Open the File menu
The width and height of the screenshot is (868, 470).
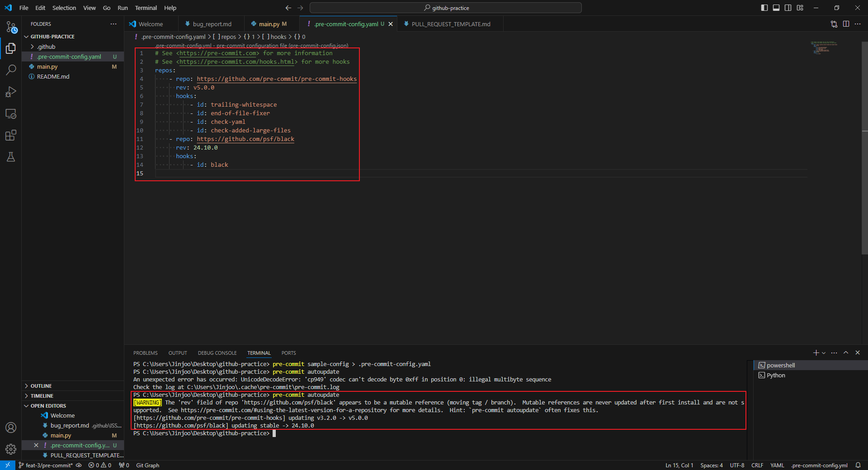tap(24, 8)
